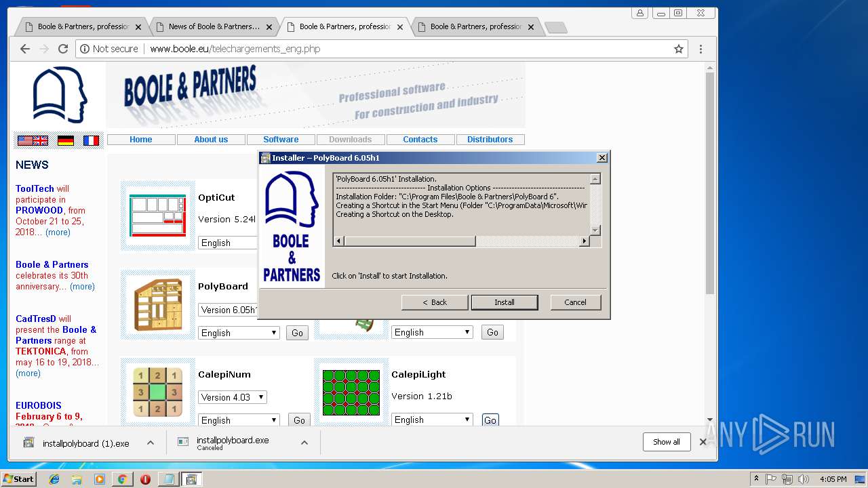Click the red Opera icon in taskbar
The width and height of the screenshot is (868, 488).
(x=145, y=479)
